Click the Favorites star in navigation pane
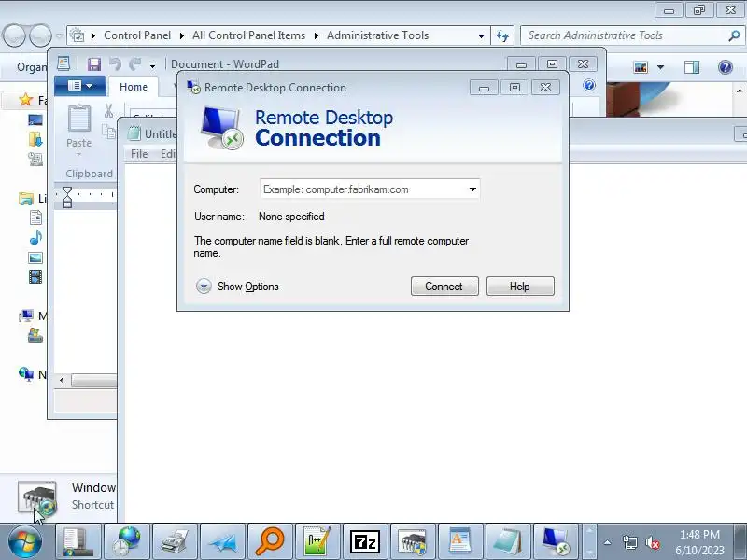Viewport: 747px width, 560px height. (25, 100)
